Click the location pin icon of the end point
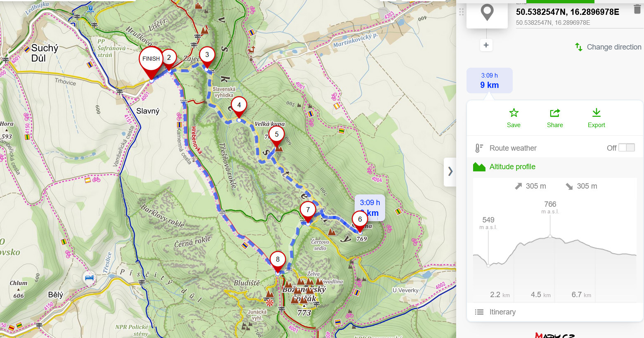644x338 pixels. pos(487,12)
